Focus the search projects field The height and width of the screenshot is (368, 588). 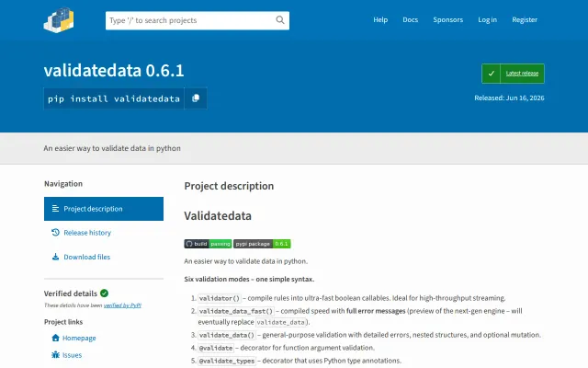tap(198, 20)
